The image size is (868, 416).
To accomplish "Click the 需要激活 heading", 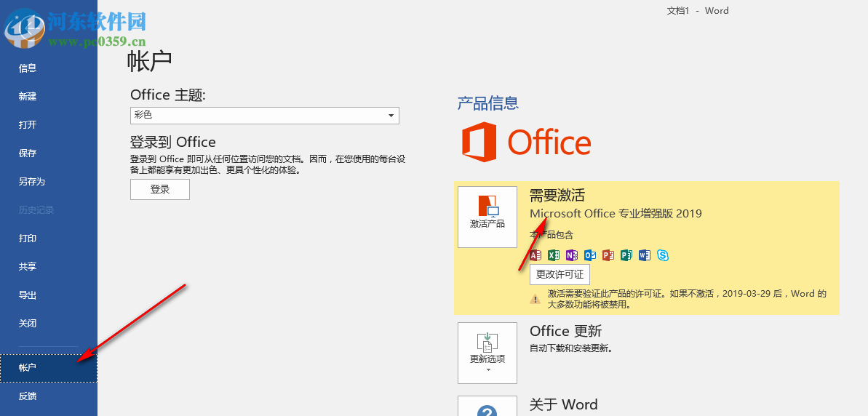I will click(557, 195).
